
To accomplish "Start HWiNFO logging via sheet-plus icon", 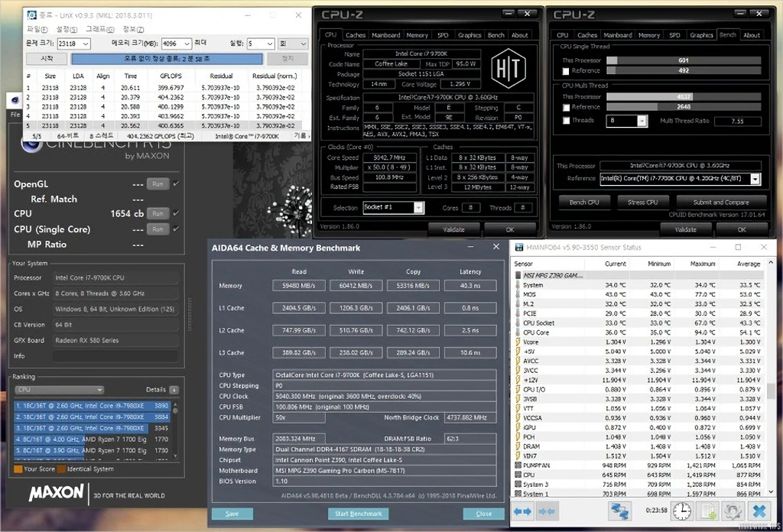I will [707, 511].
